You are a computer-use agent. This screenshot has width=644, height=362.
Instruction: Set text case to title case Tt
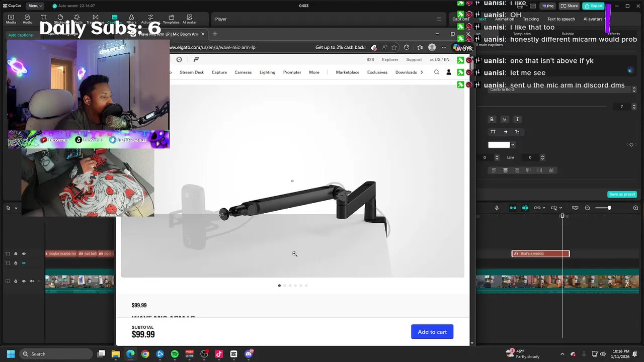click(517, 132)
